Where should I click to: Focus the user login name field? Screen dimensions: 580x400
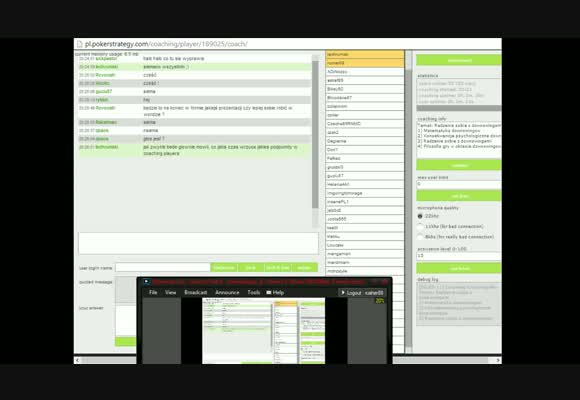point(163,268)
